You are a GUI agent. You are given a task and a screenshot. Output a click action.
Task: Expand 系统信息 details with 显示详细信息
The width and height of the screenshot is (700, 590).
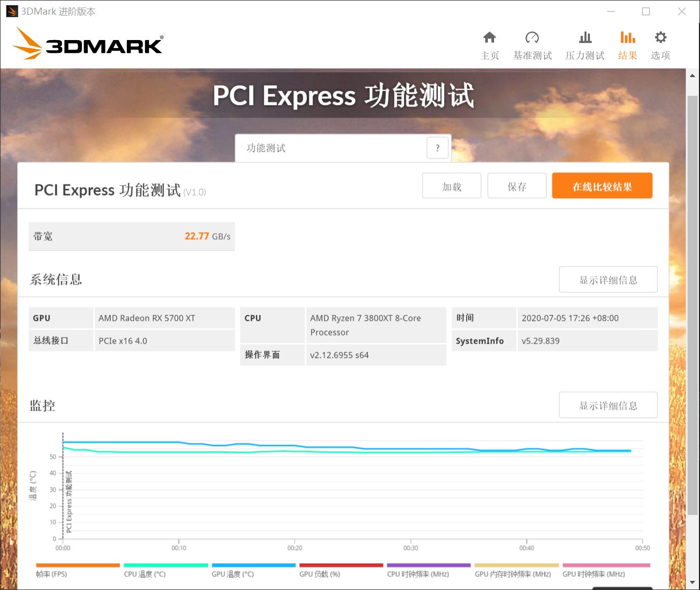(608, 279)
